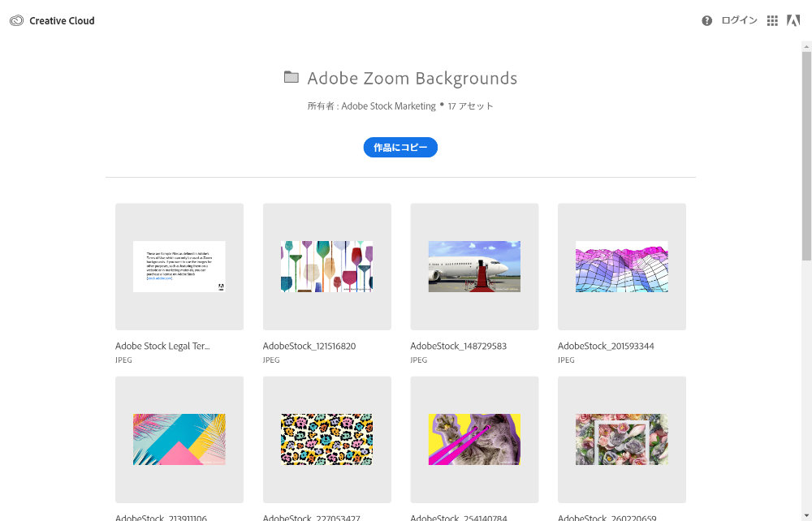Screen dimensions: 812x521
Task: Click the file name AdobeStock_201593344
Action: tap(606, 347)
